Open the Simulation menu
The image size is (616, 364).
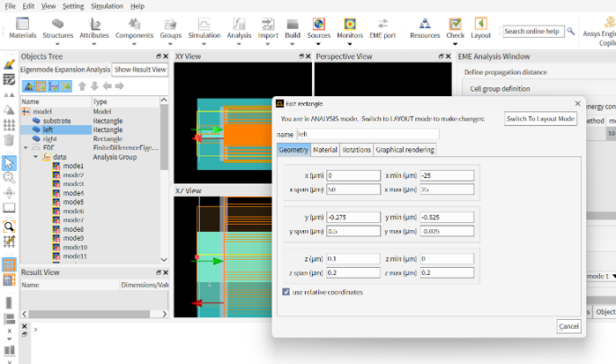(107, 6)
